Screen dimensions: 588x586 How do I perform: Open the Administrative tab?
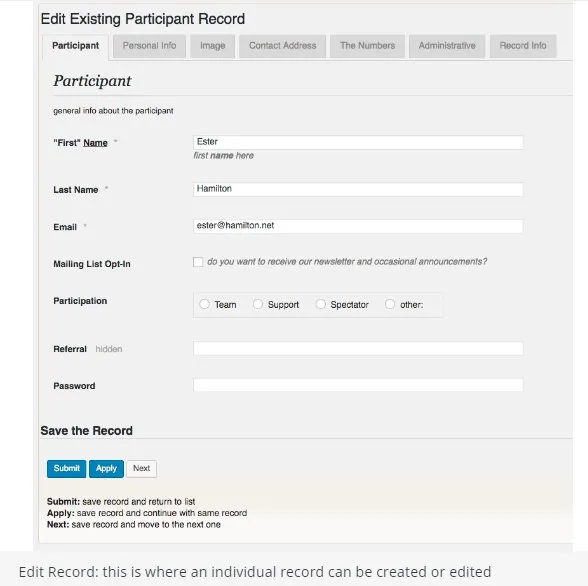tap(447, 46)
